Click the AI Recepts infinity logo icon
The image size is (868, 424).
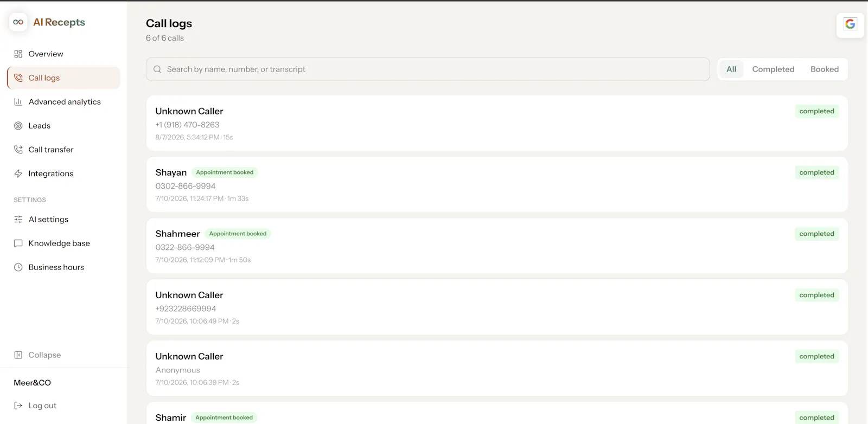[x=18, y=22]
